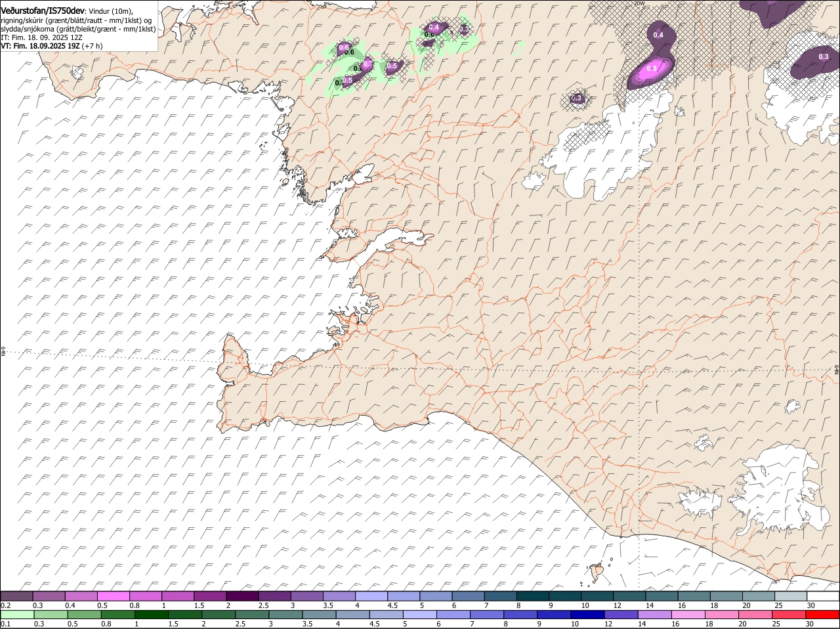Pick the pale pink swatch labeled 16 in the bottom row
This screenshot has height=629, width=840.
(x=688, y=615)
